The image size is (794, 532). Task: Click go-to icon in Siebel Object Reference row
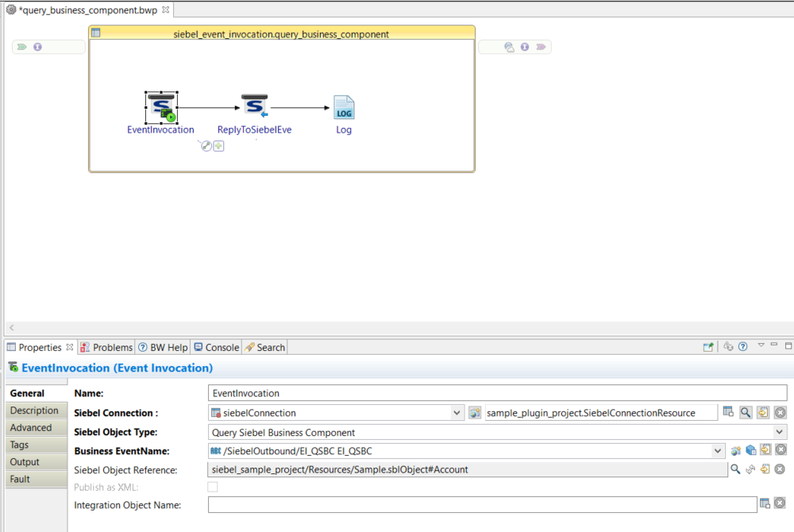pyautogui.click(x=765, y=469)
